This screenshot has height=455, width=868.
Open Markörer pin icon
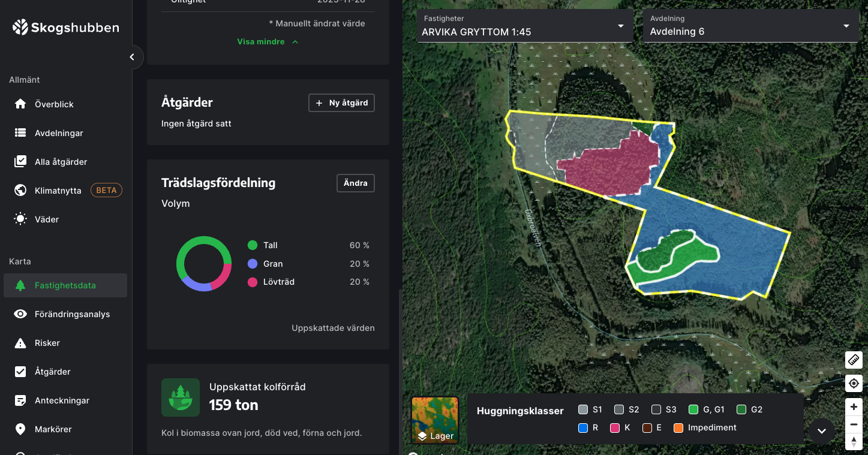[x=20, y=429]
